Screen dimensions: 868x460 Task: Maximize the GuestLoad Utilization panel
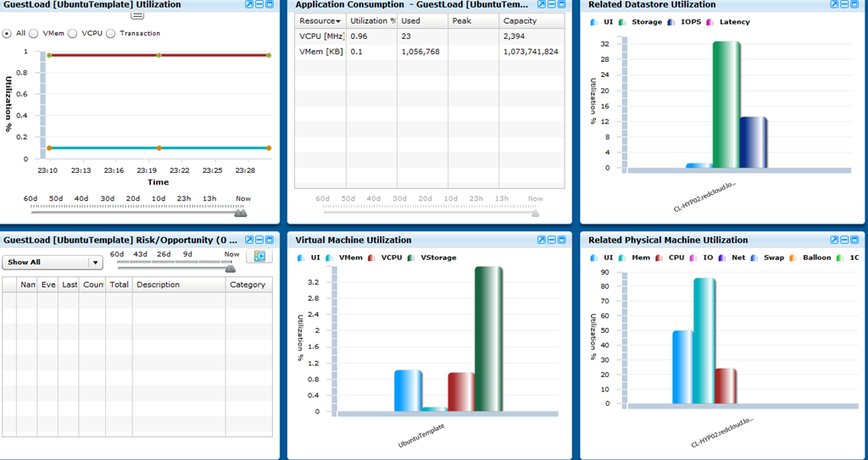(x=269, y=4)
